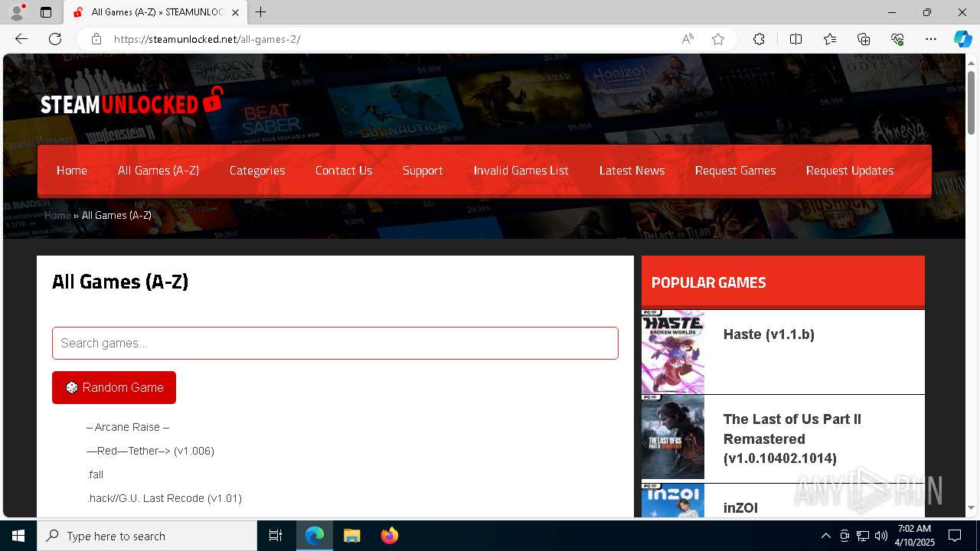Screen dimensions: 980x551
Task: Focus the Search games field
Action: tap(335, 343)
